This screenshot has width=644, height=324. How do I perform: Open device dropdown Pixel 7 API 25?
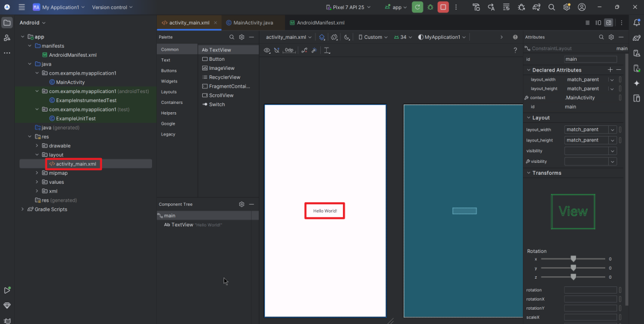[x=348, y=7]
